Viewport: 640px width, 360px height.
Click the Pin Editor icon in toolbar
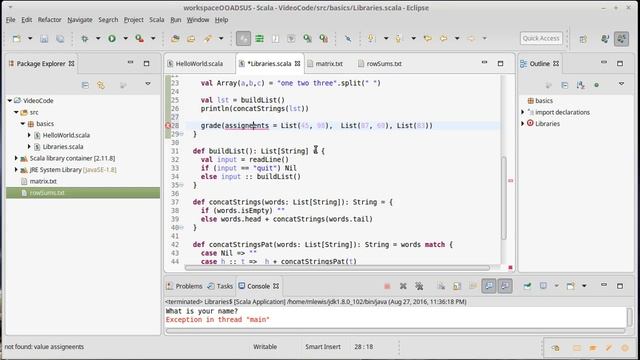[348, 39]
